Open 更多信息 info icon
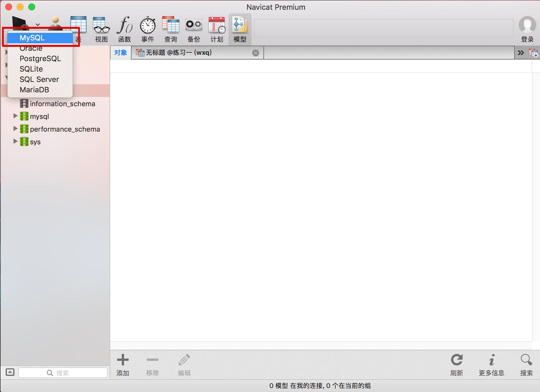This screenshot has width=540, height=392. point(492,360)
